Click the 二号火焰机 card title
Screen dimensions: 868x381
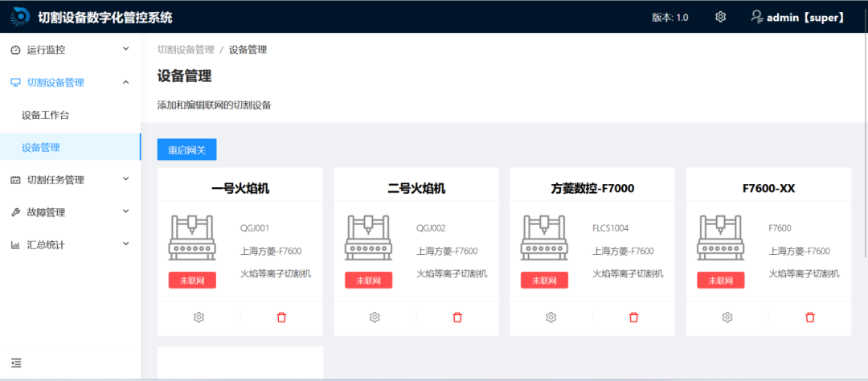pyautogui.click(x=416, y=188)
